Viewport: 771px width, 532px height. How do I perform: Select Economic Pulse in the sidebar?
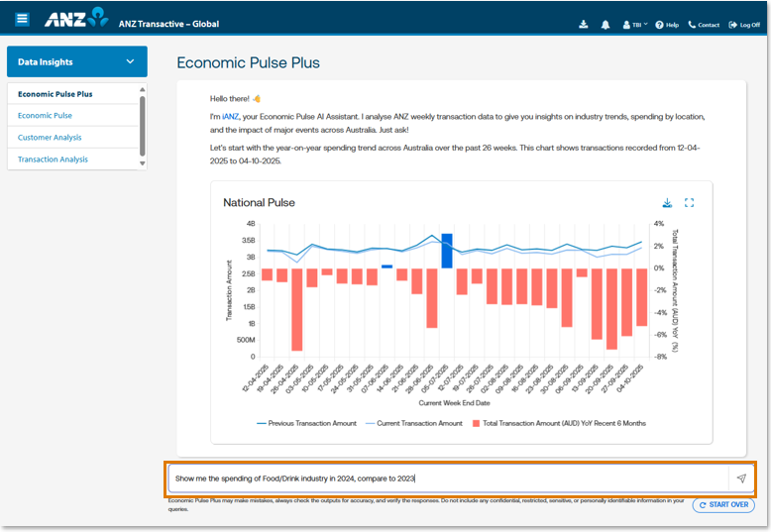(x=45, y=116)
